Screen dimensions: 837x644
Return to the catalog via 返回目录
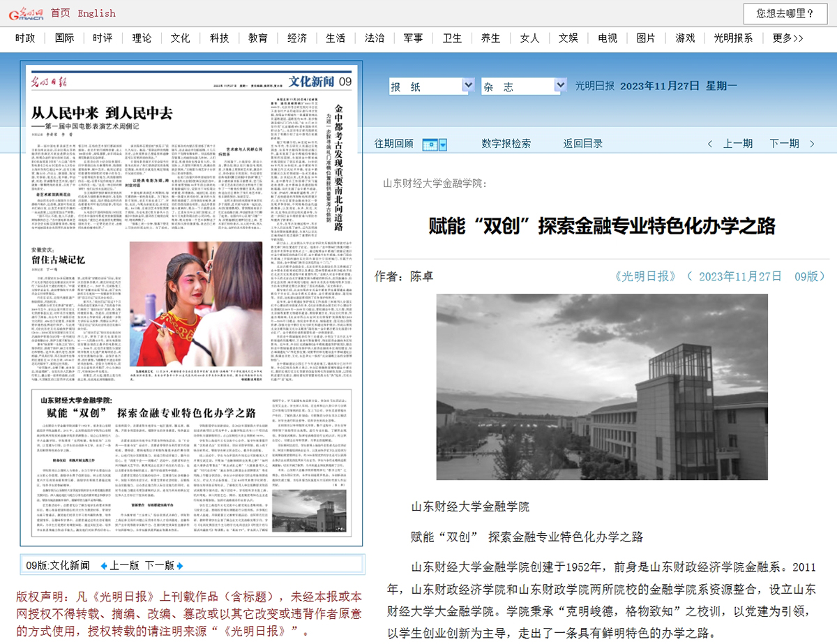pos(583,144)
